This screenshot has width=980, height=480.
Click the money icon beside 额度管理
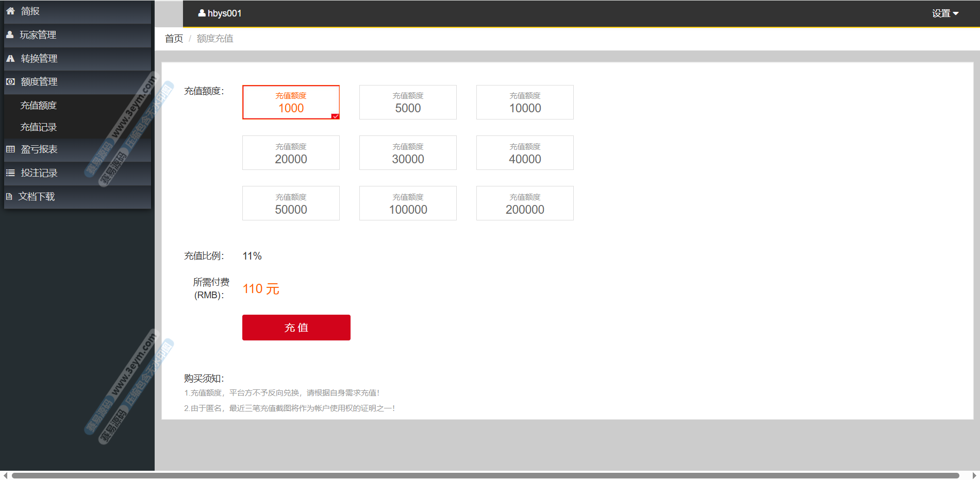point(10,82)
